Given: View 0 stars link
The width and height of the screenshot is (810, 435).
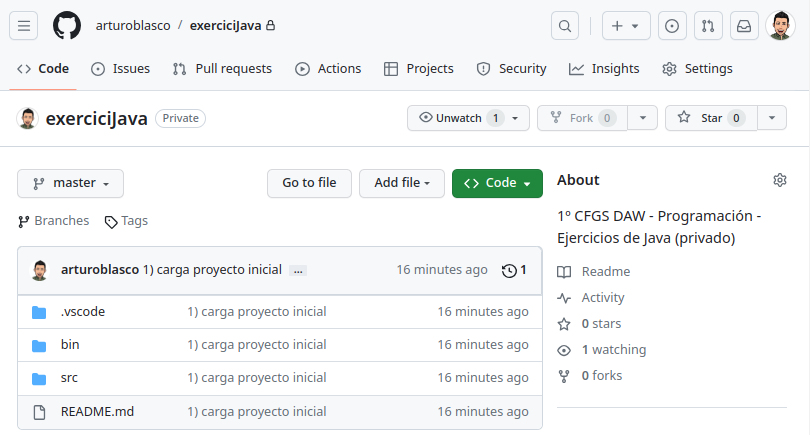Looking at the screenshot, I should [x=601, y=324].
